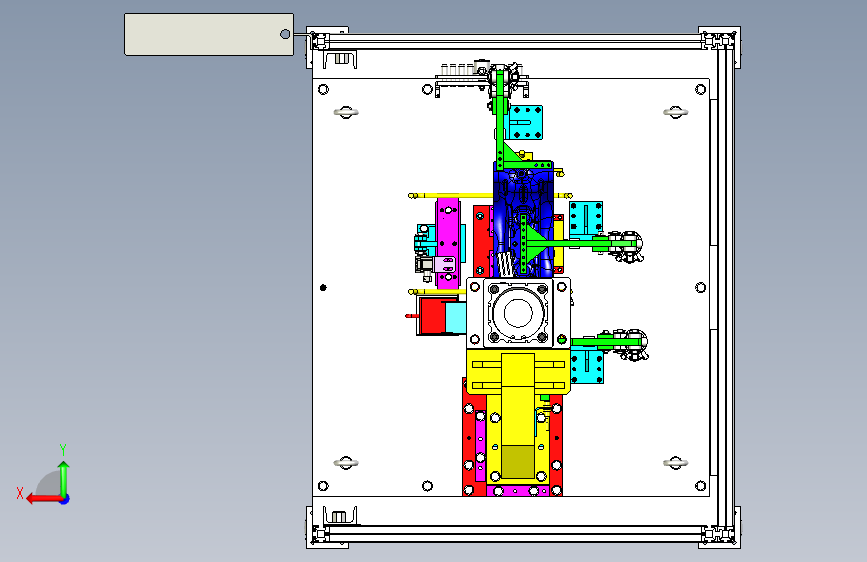Select the magenta vertical mounting plate
Image resolution: width=867 pixels, height=562 pixels.
coord(448,242)
